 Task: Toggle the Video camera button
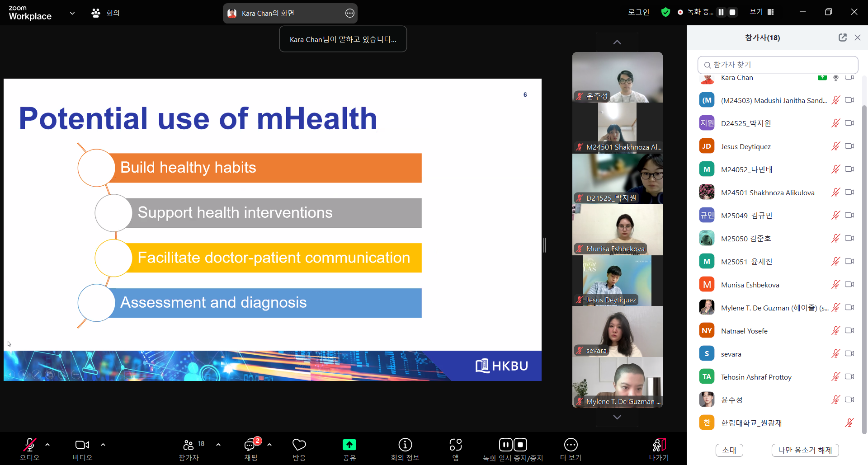point(82,445)
